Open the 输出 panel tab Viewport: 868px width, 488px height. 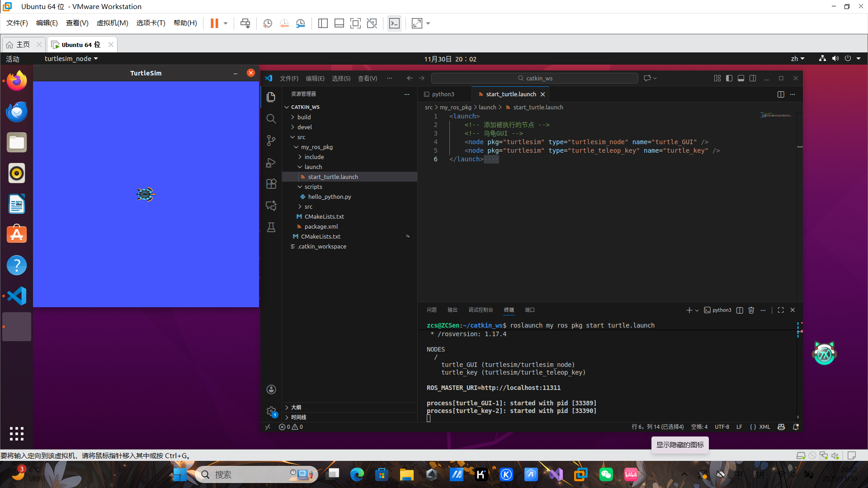tap(452, 310)
